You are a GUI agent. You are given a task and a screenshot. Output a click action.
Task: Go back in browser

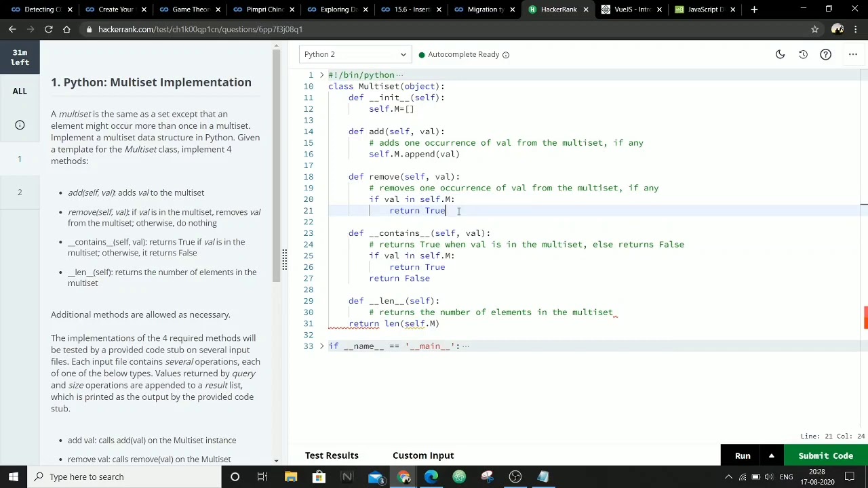[x=12, y=29]
